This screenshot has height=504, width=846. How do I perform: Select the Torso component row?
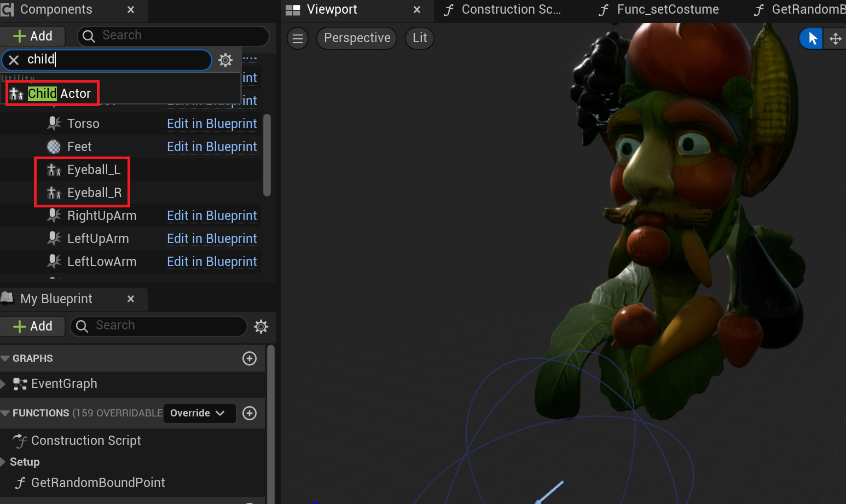pos(130,124)
